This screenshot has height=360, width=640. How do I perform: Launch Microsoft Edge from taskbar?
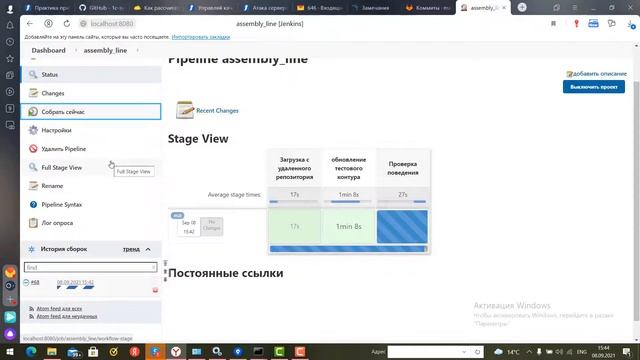(x=31, y=351)
